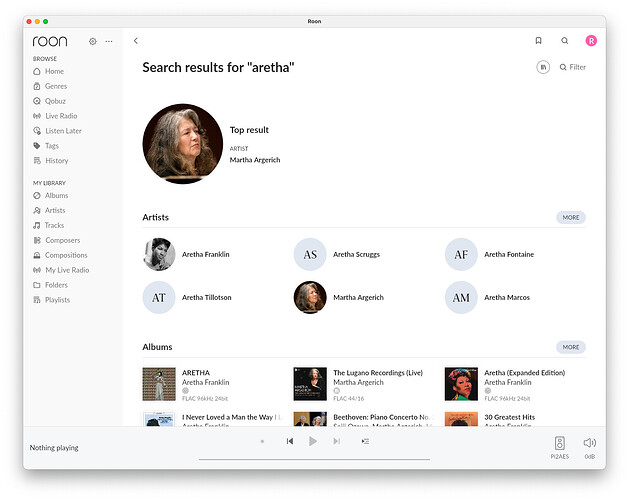Open album title The Lugano Recordings (Live)
This screenshot has width=629, height=500.
click(378, 373)
